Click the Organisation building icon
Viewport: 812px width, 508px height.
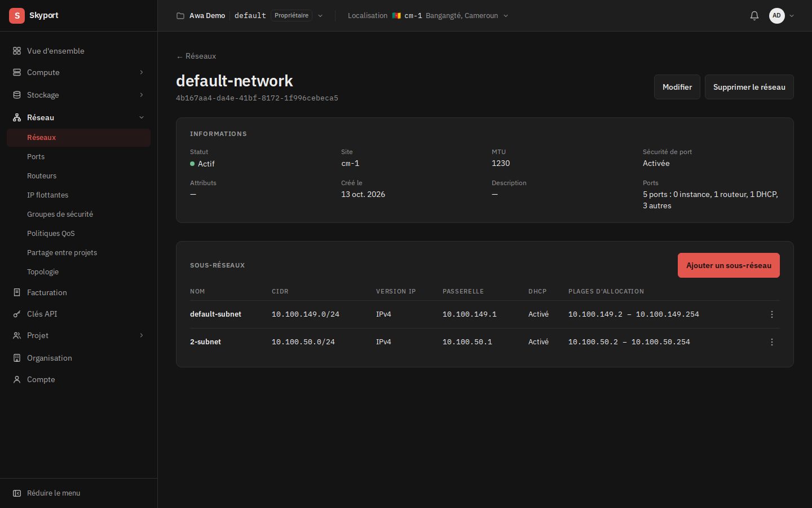click(x=17, y=358)
